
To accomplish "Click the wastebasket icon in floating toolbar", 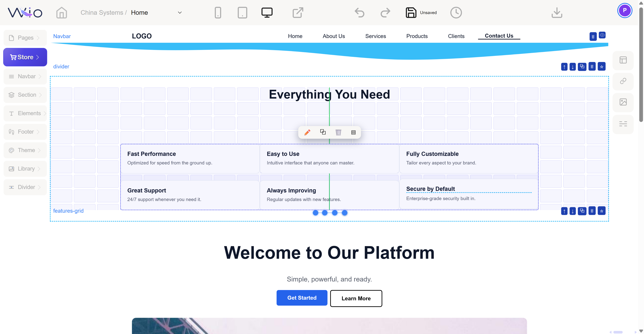I will (338, 132).
